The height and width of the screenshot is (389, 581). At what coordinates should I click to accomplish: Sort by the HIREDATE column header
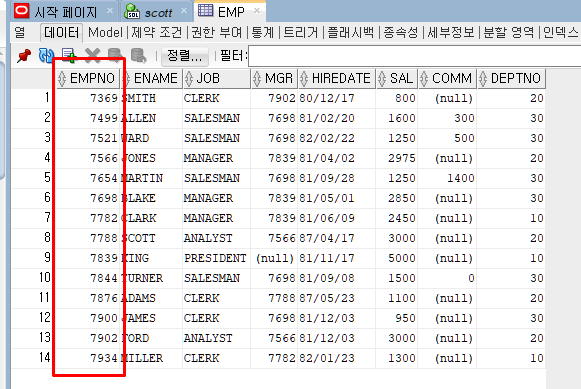coord(336,79)
